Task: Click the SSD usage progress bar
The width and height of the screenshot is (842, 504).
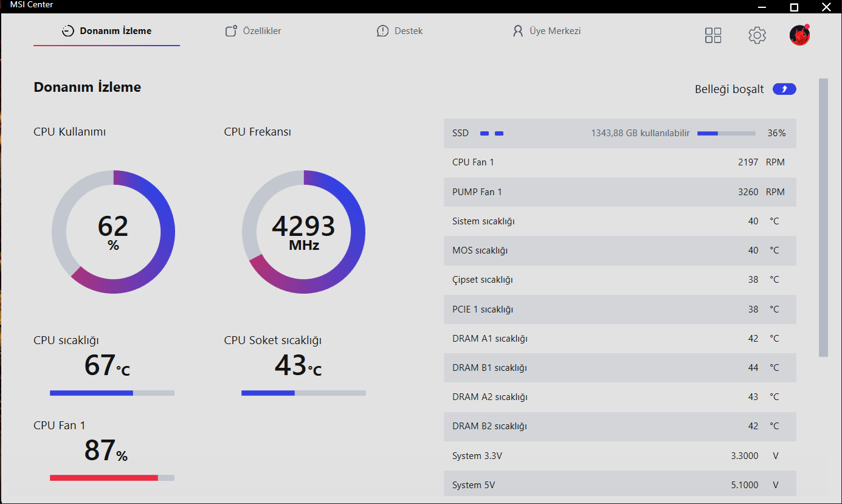Action: tap(726, 133)
